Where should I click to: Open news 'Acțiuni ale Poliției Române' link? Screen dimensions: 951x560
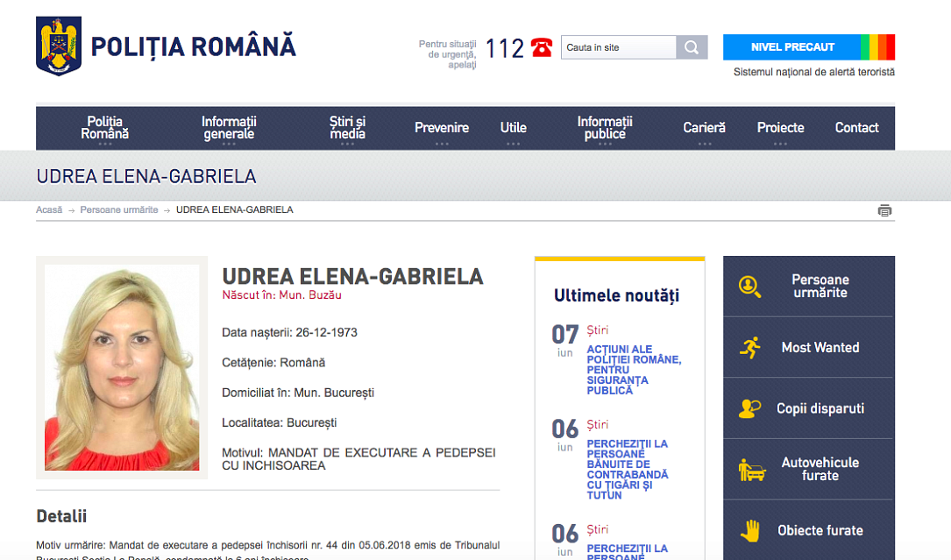click(x=634, y=370)
